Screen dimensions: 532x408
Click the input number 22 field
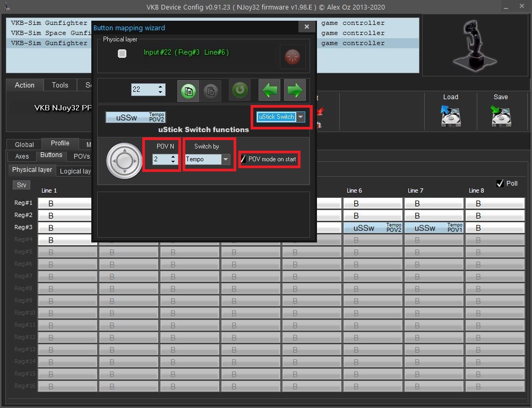tap(143, 90)
